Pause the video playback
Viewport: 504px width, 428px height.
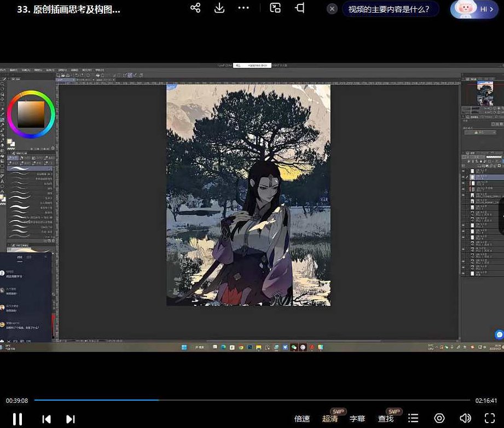[x=18, y=419]
